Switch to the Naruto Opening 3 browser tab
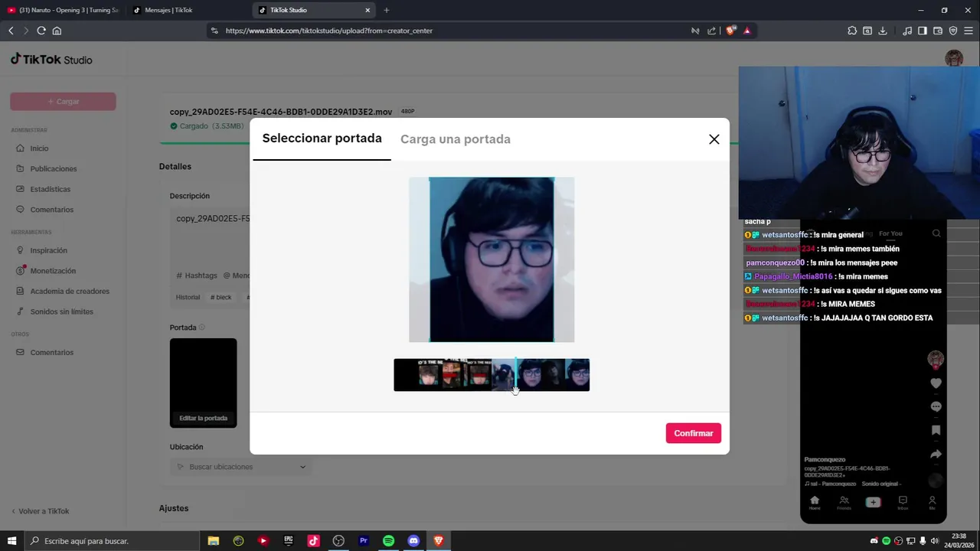 [x=63, y=10]
